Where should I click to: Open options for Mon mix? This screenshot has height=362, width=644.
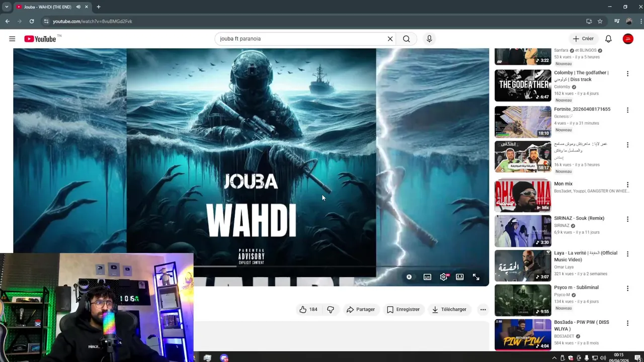[627, 185]
